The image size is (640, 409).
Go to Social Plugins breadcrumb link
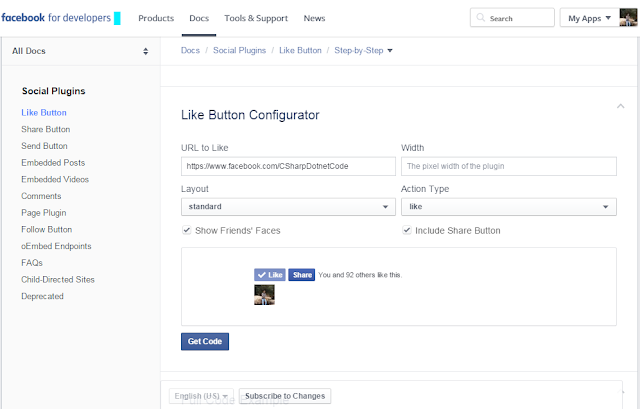tap(239, 51)
